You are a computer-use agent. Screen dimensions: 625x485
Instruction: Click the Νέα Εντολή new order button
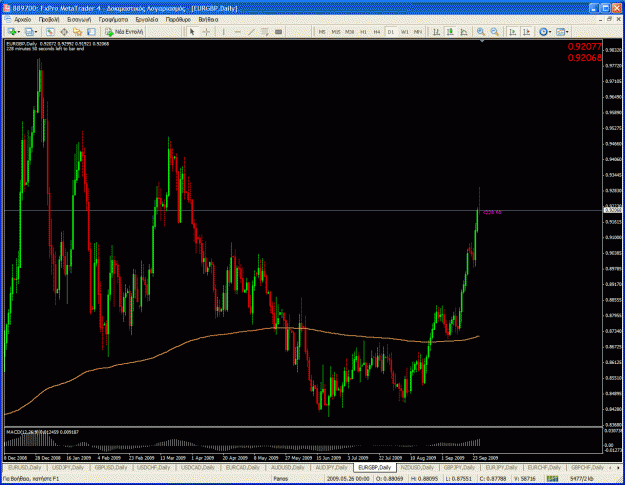point(124,32)
